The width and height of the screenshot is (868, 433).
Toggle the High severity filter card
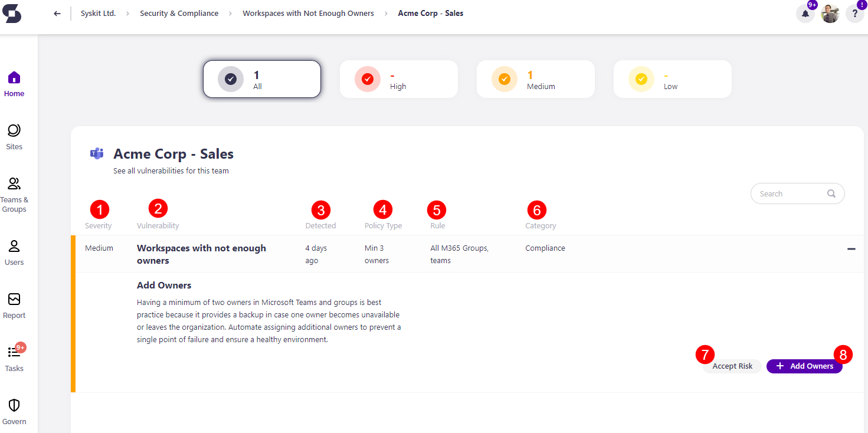398,78
